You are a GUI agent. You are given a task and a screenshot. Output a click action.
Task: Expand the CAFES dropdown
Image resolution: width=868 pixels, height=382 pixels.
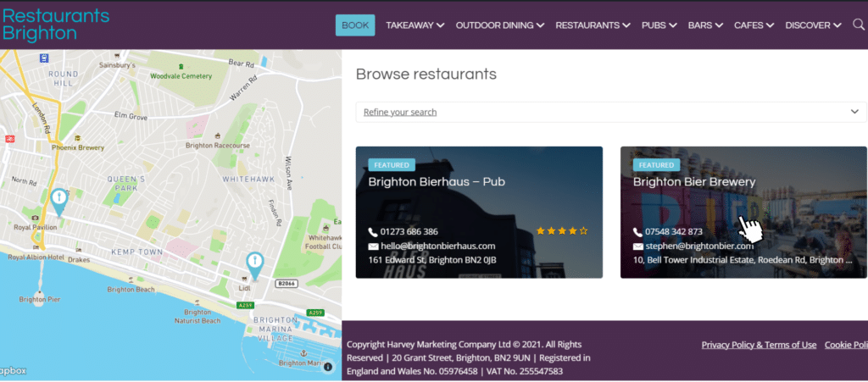(x=754, y=25)
